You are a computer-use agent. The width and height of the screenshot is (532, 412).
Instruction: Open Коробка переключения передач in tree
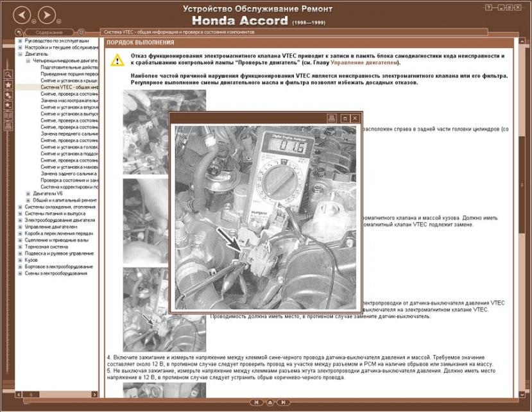click(x=58, y=234)
